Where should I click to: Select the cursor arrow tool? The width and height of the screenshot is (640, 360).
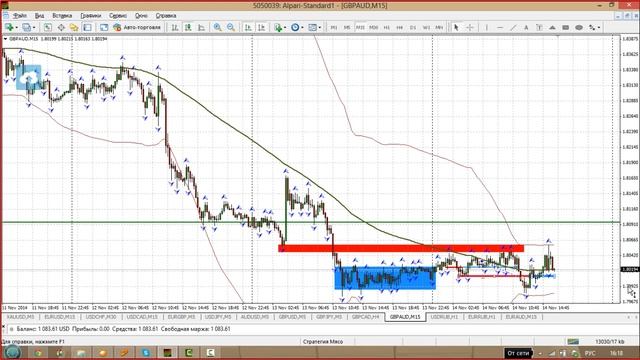click(x=456, y=27)
